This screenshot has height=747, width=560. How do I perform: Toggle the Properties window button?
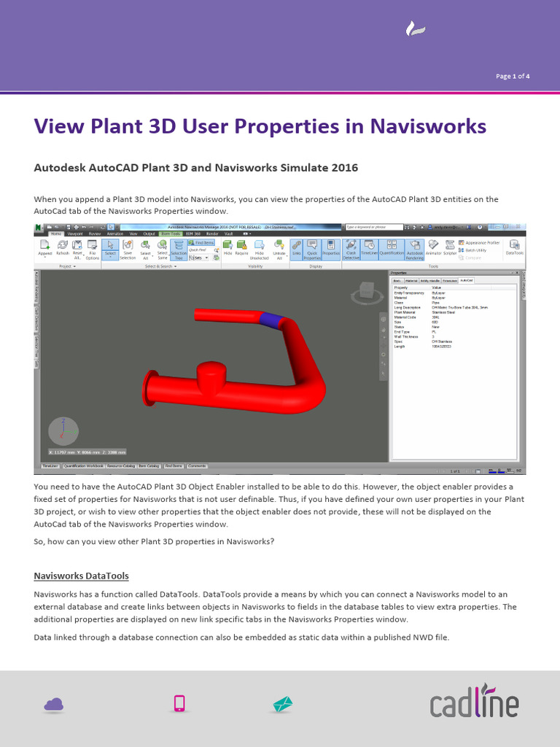(x=331, y=248)
